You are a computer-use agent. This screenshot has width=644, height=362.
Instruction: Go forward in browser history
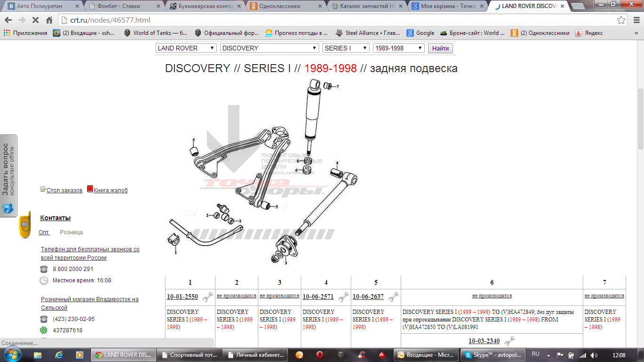click(x=22, y=20)
